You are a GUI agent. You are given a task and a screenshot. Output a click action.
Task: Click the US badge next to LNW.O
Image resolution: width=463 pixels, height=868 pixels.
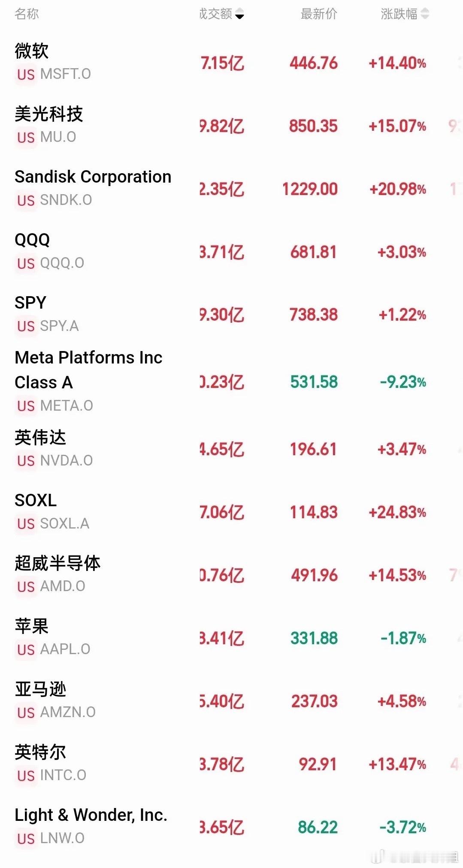(26, 839)
